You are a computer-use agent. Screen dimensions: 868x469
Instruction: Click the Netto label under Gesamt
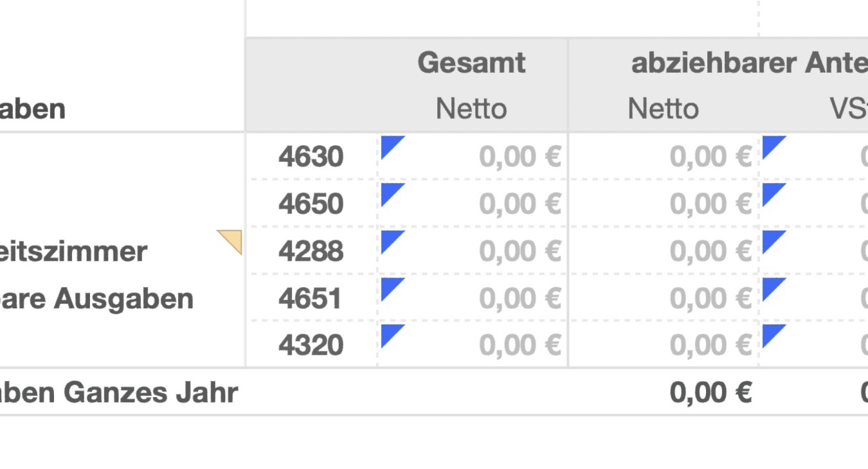(471, 108)
